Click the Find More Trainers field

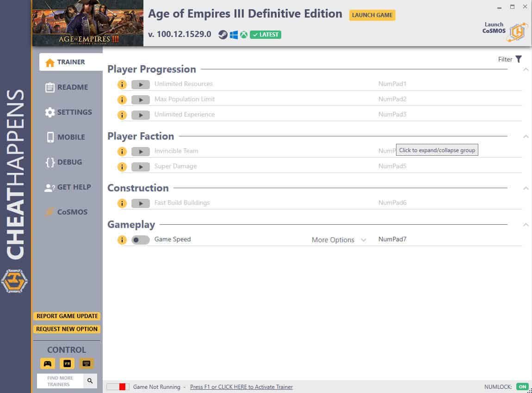pyautogui.click(x=60, y=381)
